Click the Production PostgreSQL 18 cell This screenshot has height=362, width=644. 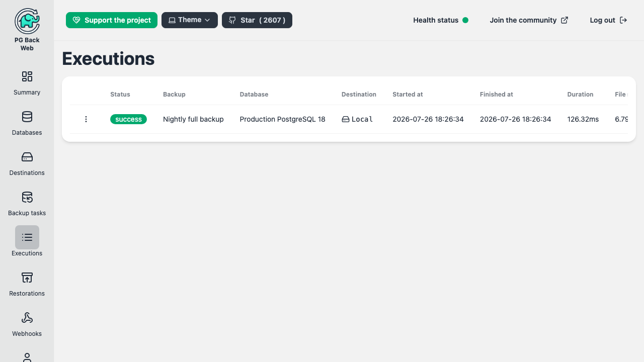click(283, 119)
